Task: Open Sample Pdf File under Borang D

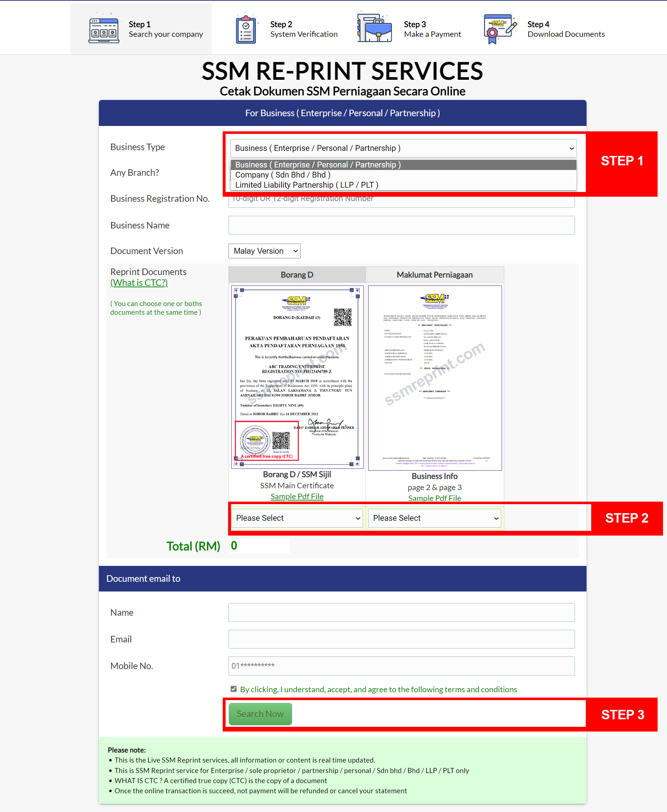Action: point(297,496)
